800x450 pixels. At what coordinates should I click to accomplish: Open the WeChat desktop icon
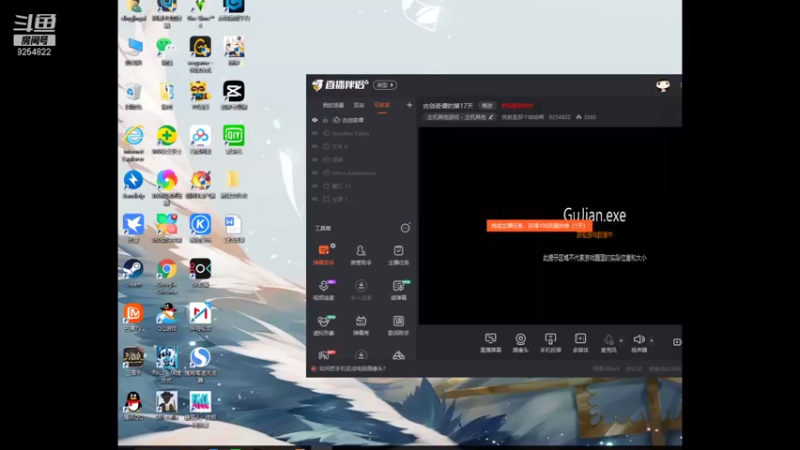166,51
